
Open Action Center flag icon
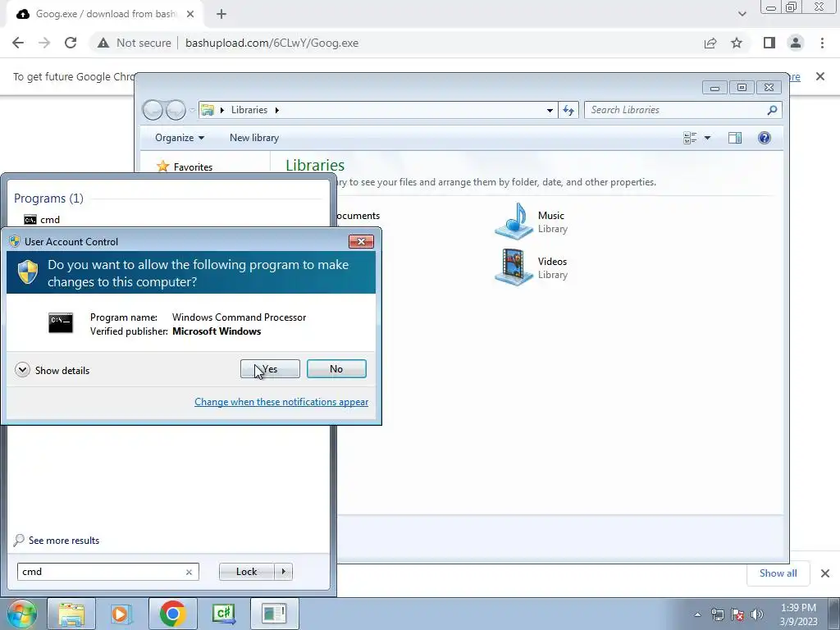tap(737, 614)
